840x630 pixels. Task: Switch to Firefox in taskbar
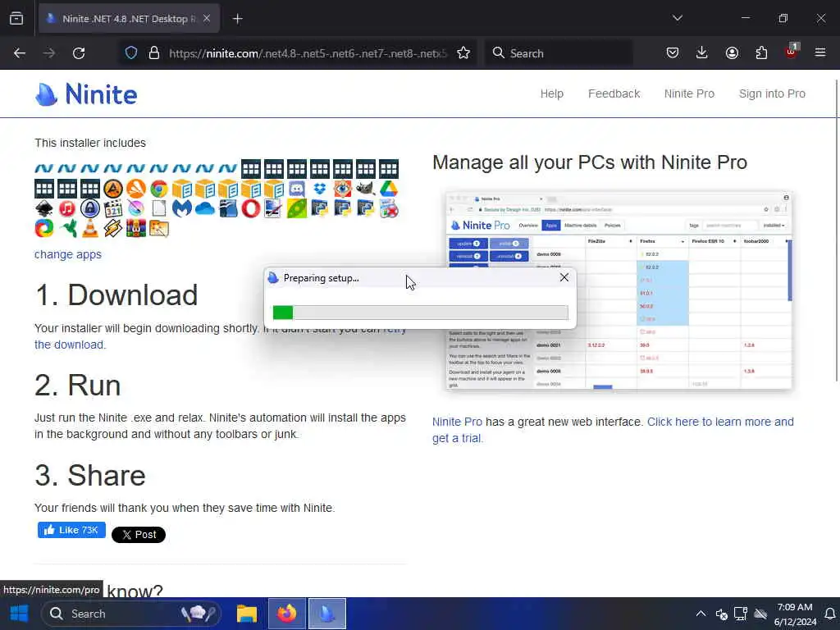click(x=286, y=614)
